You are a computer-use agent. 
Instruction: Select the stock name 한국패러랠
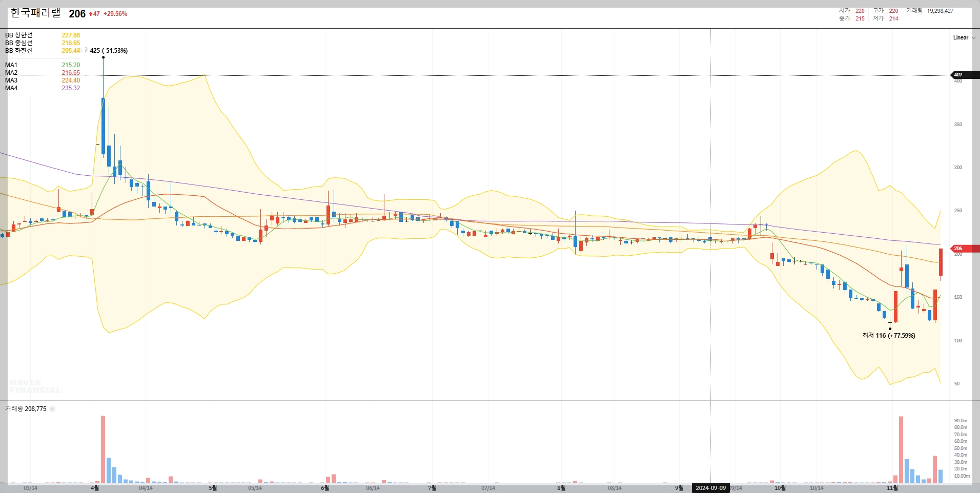(35, 13)
